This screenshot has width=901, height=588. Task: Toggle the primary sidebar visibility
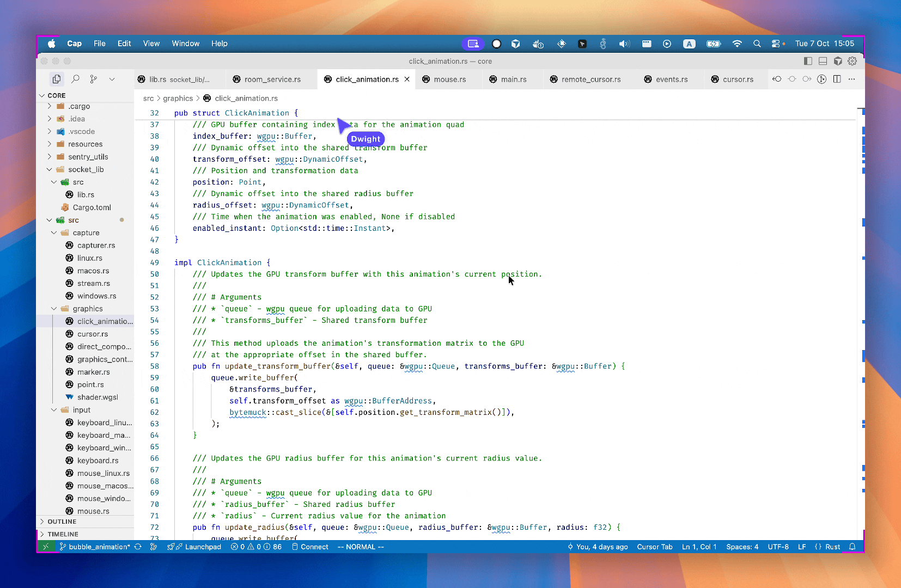pos(808,61)
